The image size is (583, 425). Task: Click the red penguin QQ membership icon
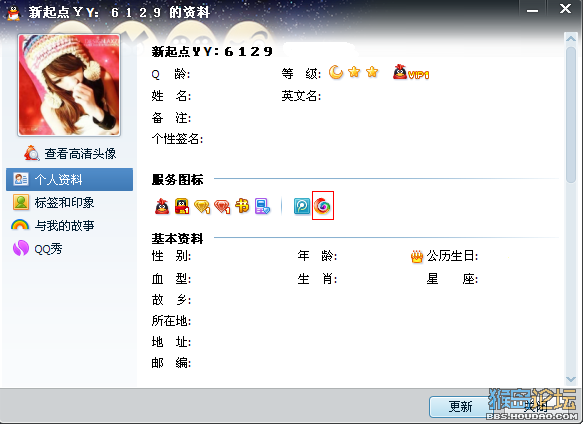[162, 206]
